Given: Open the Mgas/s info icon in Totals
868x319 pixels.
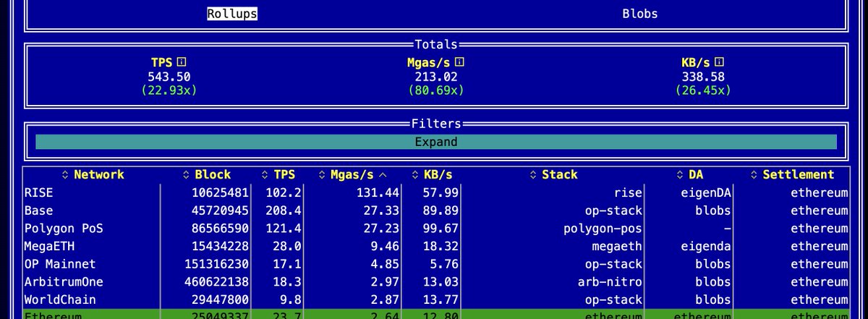Looking at the screenshot, I should pos(459,63).
